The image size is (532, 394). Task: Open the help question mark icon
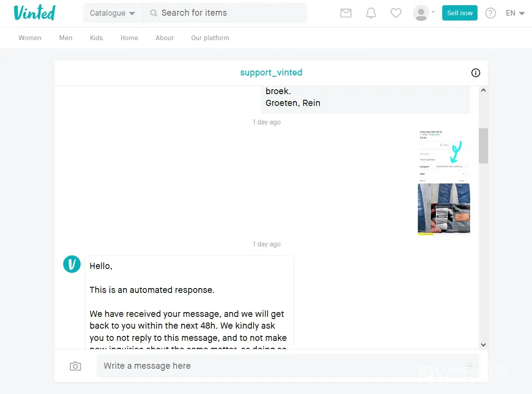[x=491, y=13]
